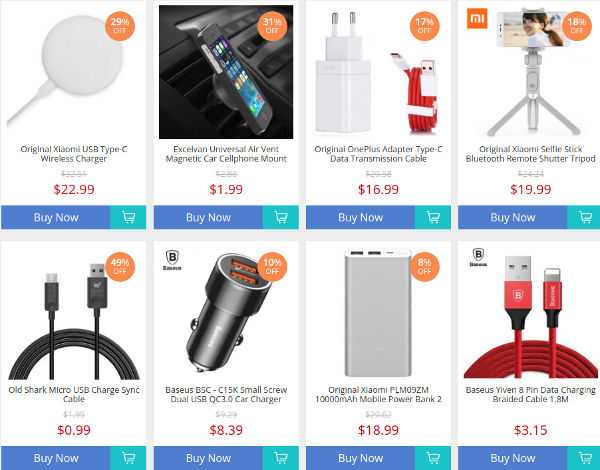Image resolution: width=600 pixels, height=470 pixels.
Task: Open Xiaomi PLM09ZM Power Bank 2 title link
Action: pos(378,394)
